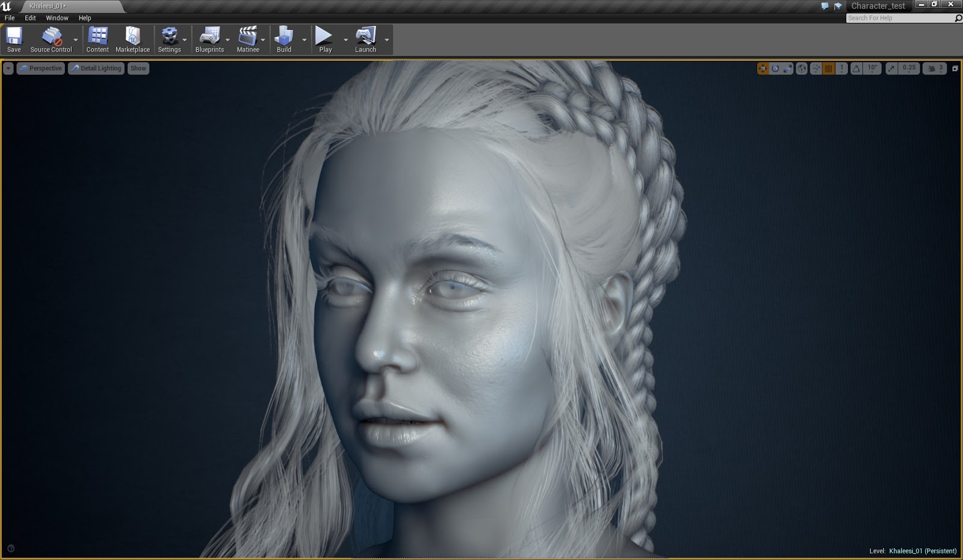
Task: Expand the Matinee dropdown arrow
Action: [263, 40]
